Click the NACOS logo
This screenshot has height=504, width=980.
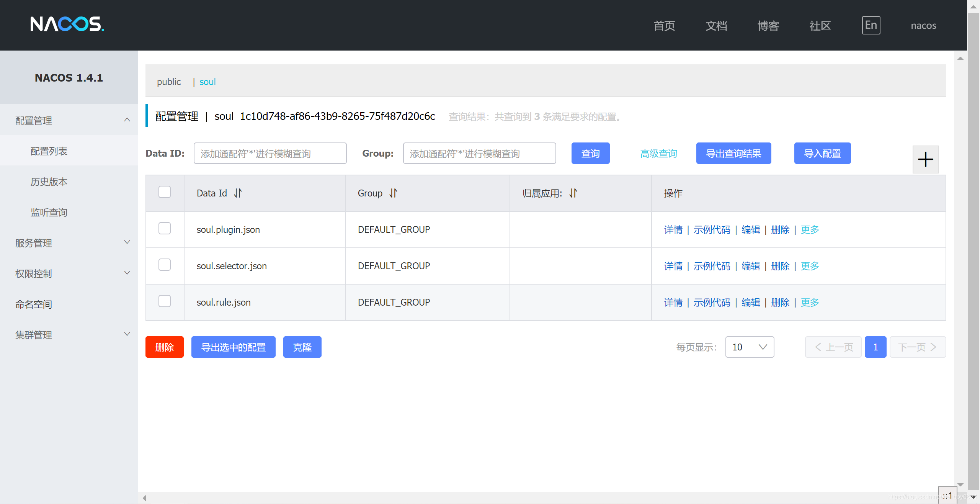click(67, 25)
